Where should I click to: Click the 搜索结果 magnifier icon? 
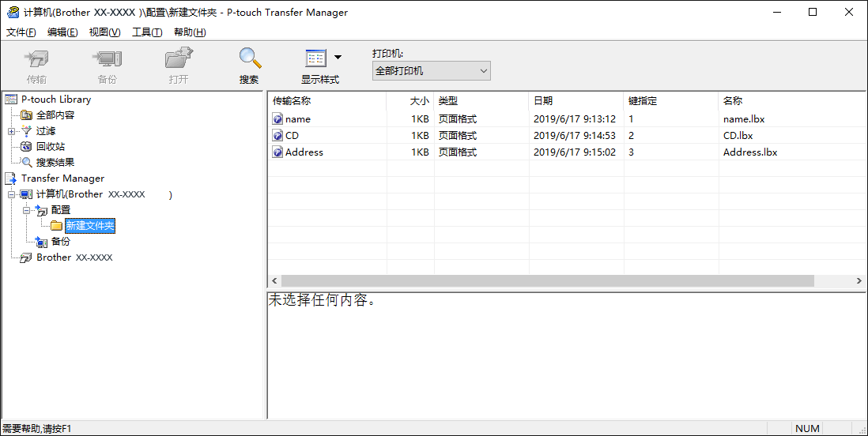[x=27, y=163]
